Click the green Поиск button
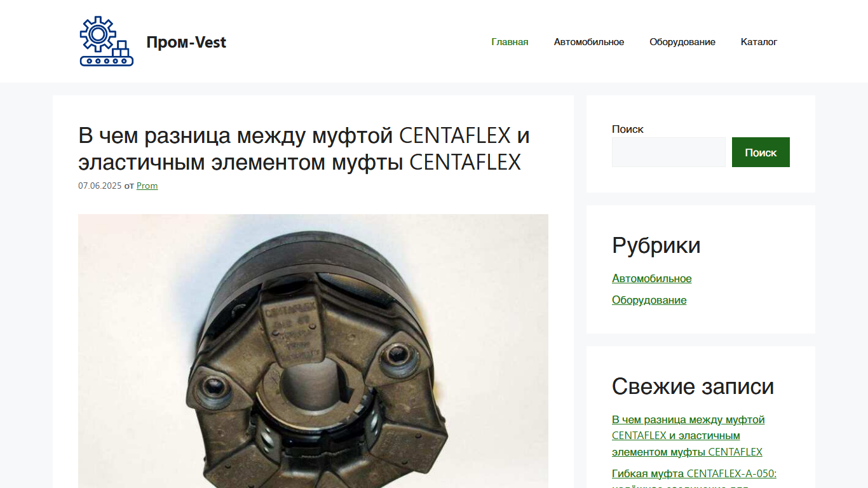The image size is (868, 488). tap(761, 152)
